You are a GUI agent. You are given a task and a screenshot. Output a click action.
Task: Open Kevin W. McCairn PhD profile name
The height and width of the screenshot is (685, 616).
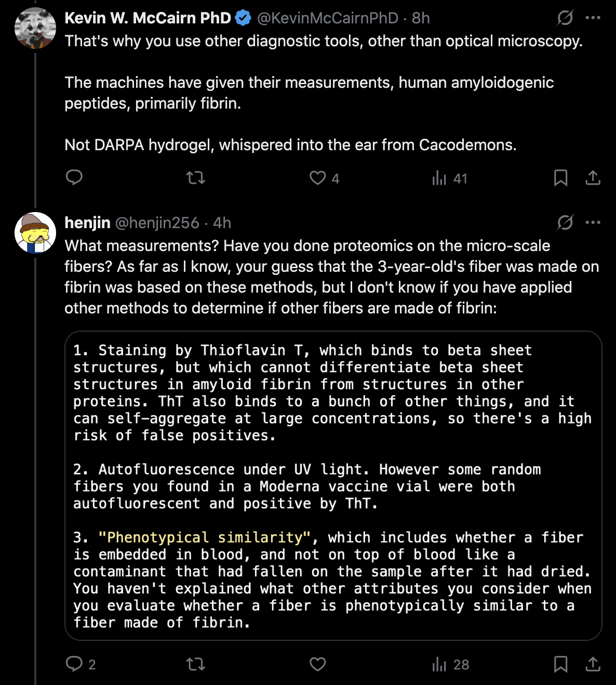point(148,18)
